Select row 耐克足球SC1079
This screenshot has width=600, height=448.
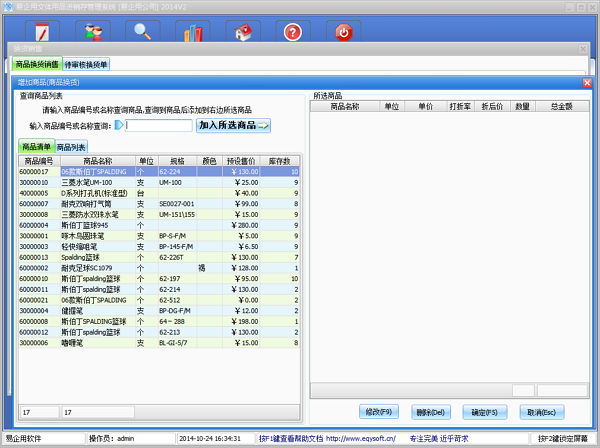tap(159, 268)
